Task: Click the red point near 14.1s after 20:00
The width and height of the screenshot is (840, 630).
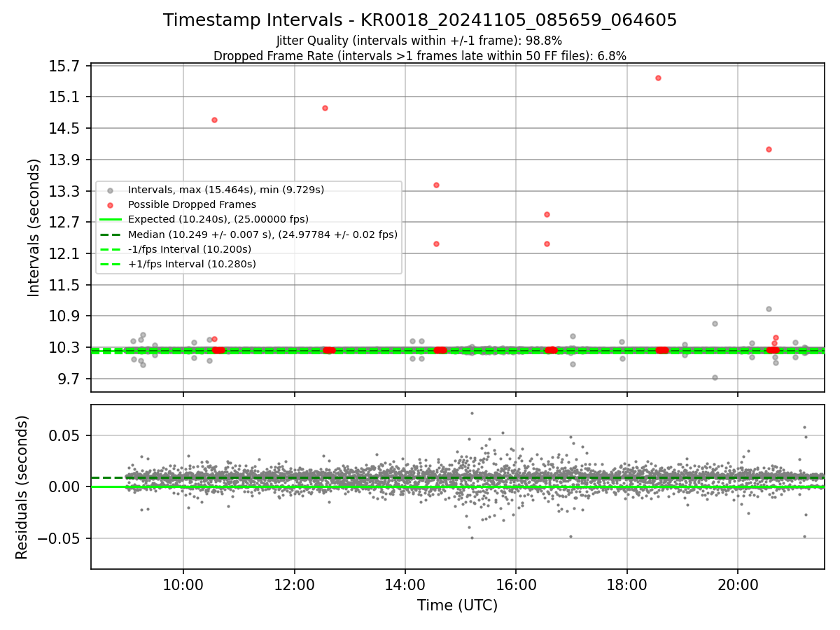Action: [769, 149]
